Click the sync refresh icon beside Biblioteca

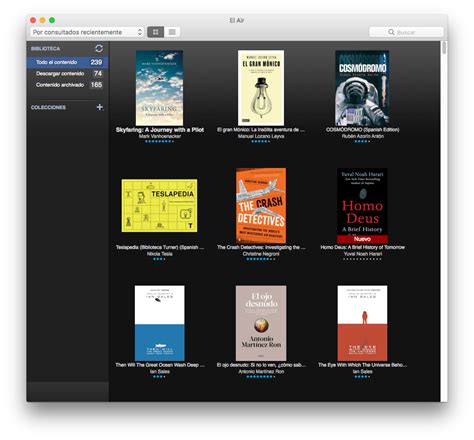99,49
